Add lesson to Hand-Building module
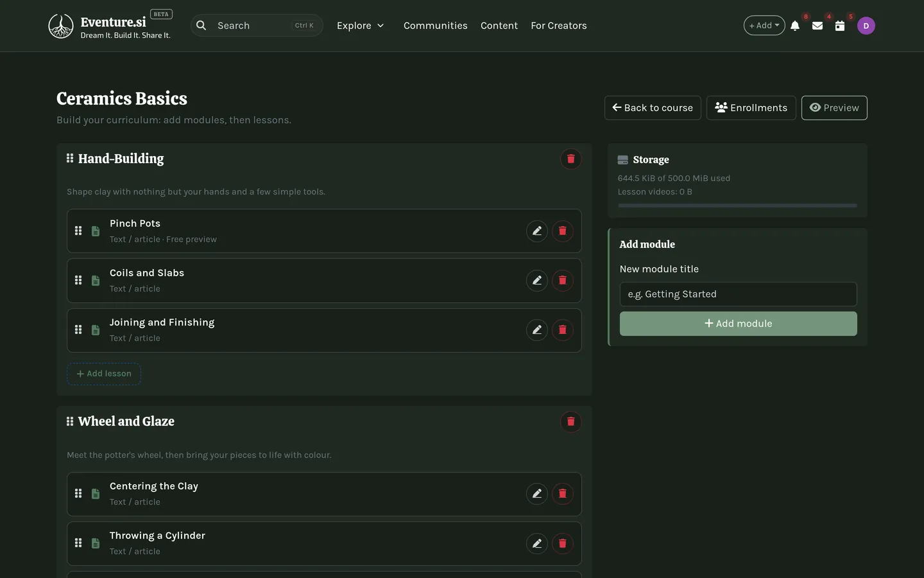The image size is (924, 578). [104, 374]
